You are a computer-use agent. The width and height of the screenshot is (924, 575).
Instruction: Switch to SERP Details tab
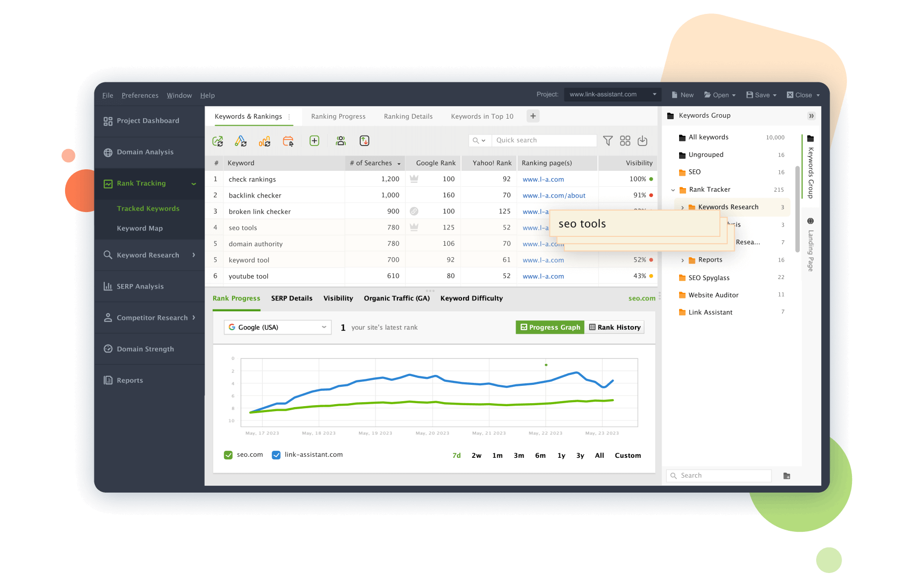pos(292,298)
